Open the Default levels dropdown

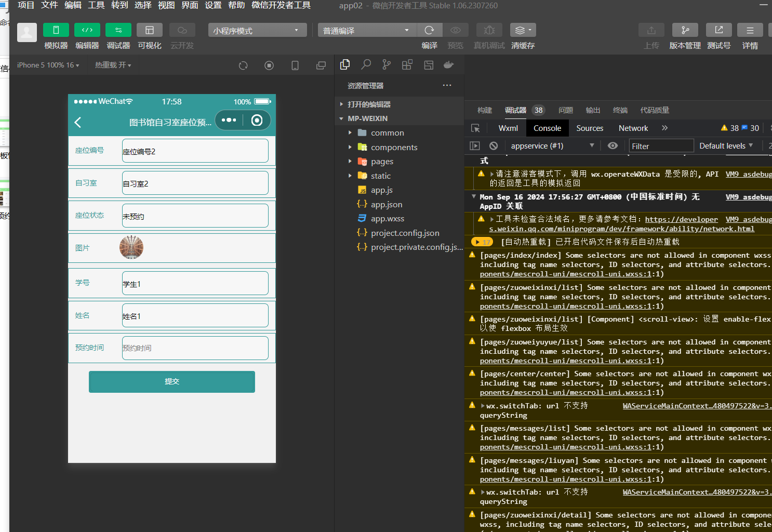(726, 146)
